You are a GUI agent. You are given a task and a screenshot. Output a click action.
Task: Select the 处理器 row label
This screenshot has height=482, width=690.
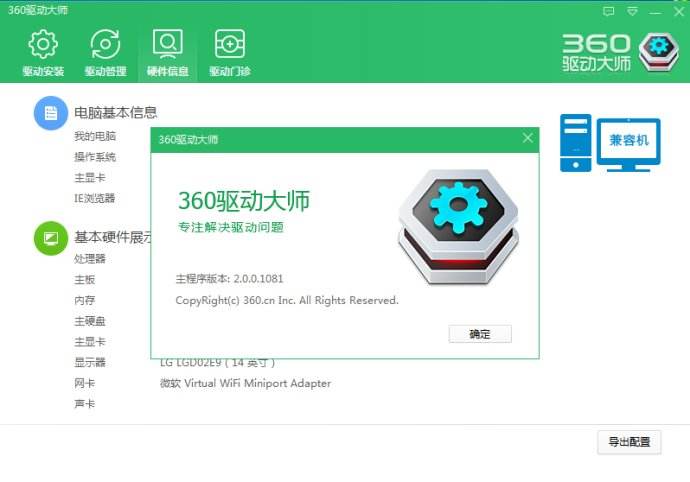tap(90, 258)
